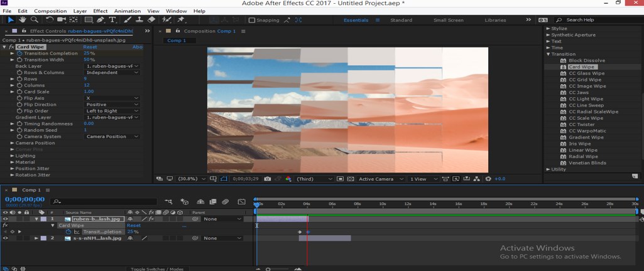Open the composition mini-flowchart in timeline
The width and height of the screenshot is (644, 271).
pyautogui.click(x=169, y=201)
